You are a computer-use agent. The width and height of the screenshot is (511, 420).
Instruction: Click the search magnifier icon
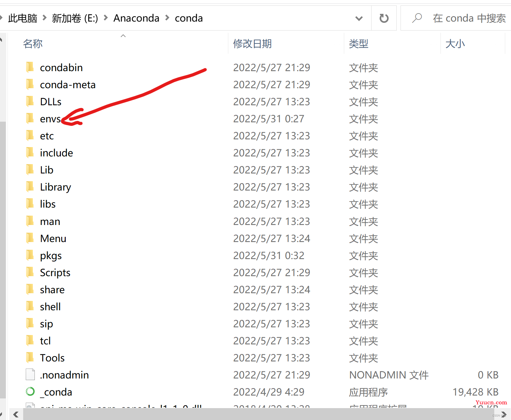(417, 18)
